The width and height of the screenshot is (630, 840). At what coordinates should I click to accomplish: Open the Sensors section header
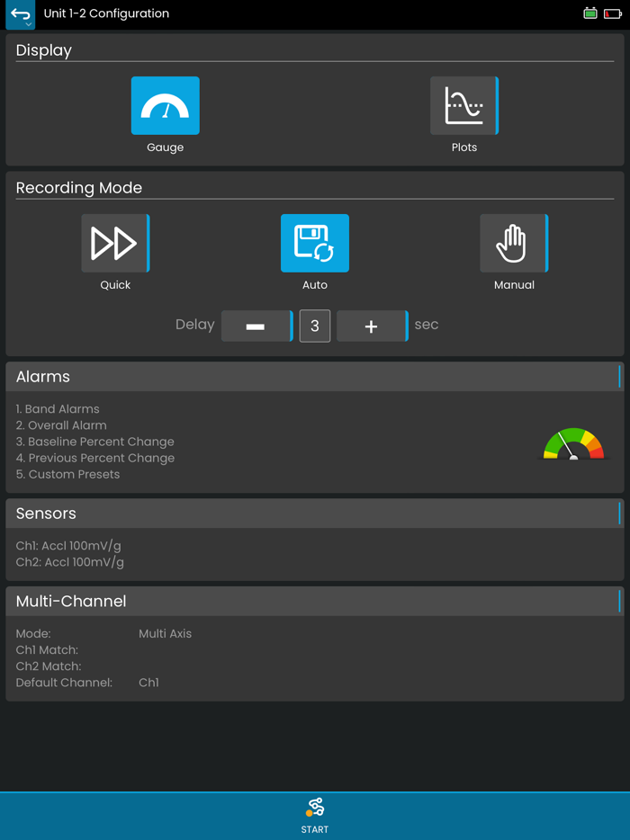[315, 514]
